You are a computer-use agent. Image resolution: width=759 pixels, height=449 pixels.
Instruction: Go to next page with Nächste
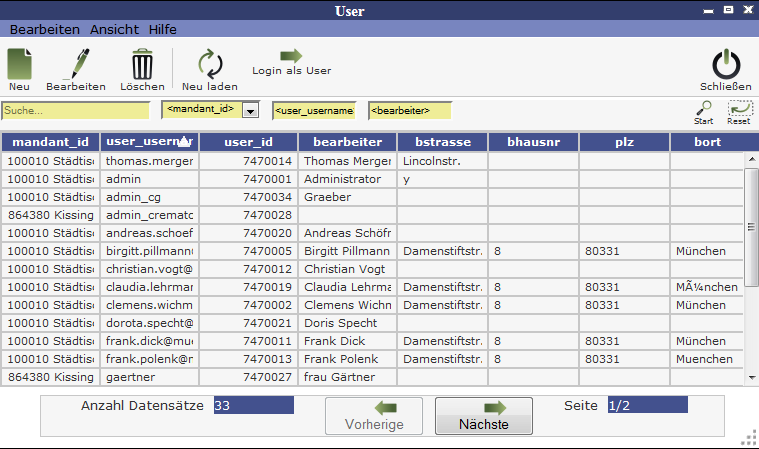pos(484,415)
